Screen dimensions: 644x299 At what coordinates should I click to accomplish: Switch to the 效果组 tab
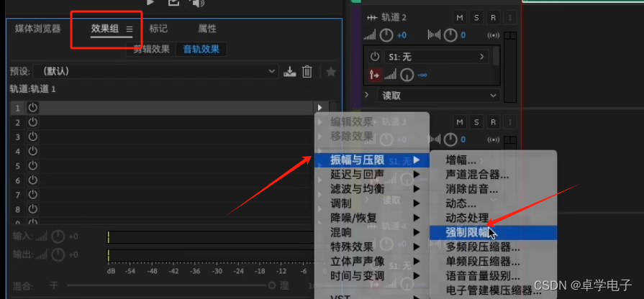(x=105, y=29)
